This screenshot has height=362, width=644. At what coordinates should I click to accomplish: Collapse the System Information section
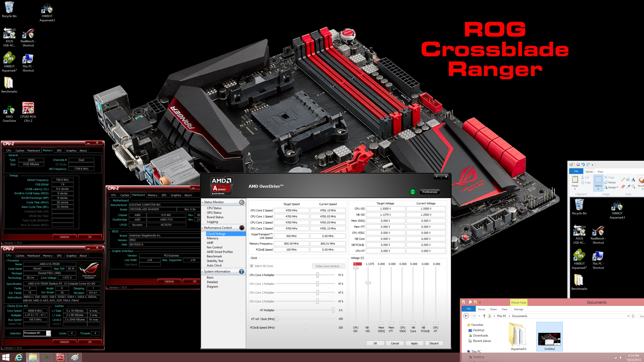[x=202, y=271]
